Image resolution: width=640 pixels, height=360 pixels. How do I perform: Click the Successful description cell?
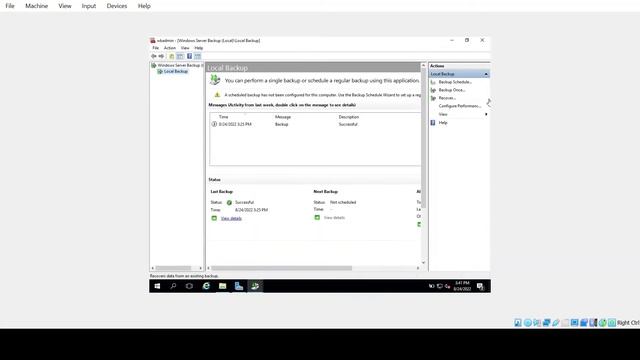348,124
